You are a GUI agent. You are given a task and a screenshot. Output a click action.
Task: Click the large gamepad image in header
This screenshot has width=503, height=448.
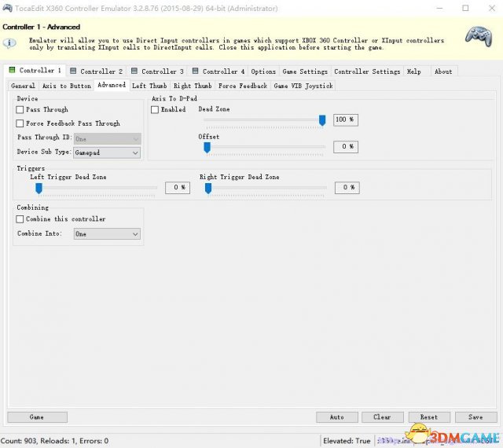coord(479,37)
